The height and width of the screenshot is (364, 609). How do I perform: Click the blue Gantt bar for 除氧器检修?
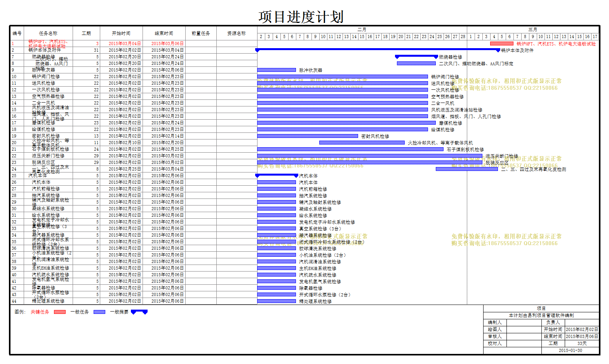277,288
